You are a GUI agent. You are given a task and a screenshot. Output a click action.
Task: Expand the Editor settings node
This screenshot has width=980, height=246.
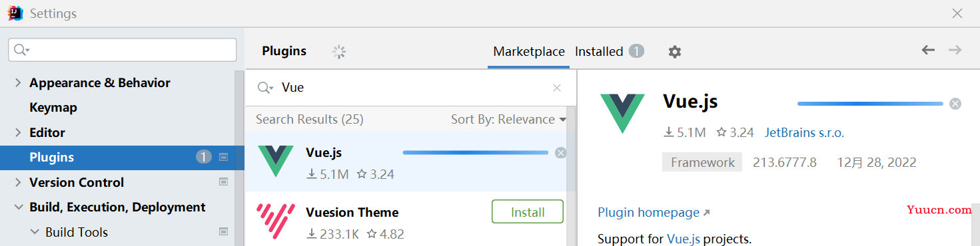[18, 133]
